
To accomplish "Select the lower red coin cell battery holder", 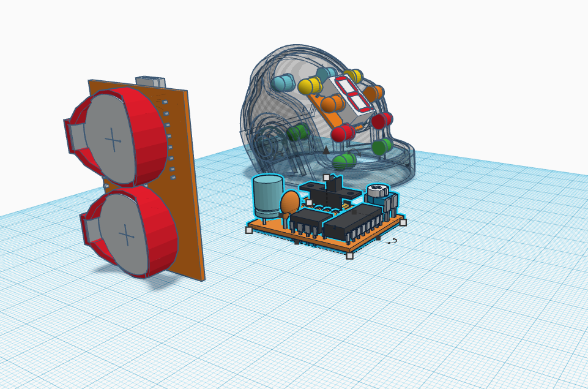I will 129,233.
